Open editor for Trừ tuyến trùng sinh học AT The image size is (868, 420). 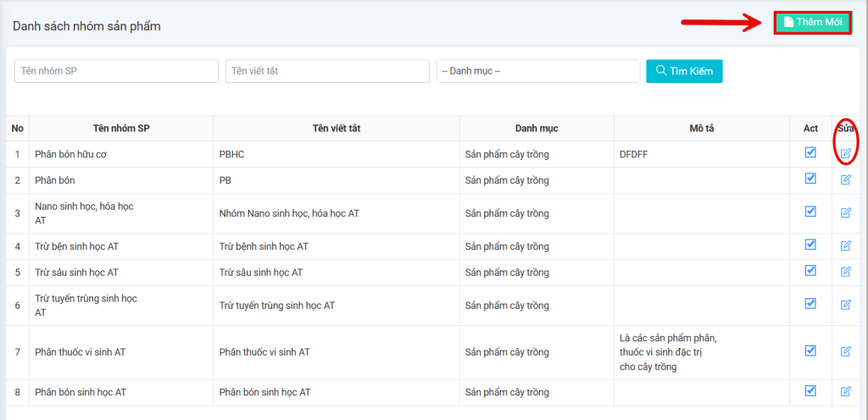coord(845,305)
